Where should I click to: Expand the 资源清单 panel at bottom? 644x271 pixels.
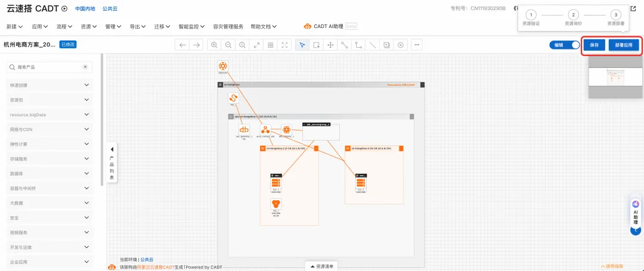[x=321, y=266]
